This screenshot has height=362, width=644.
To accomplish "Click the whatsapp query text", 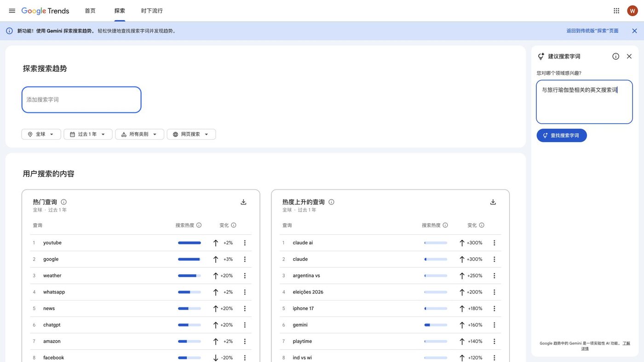I will click(x=54, y=292).
